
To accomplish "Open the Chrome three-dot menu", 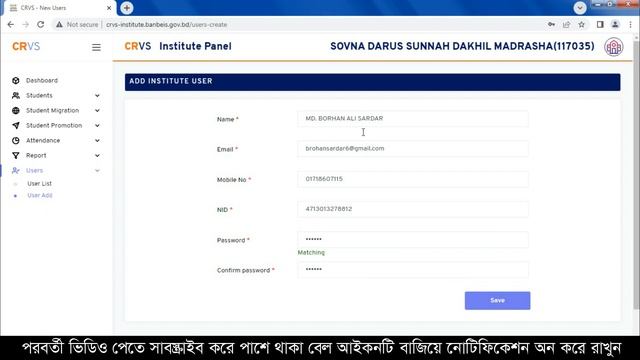I will tap(630, 24).
